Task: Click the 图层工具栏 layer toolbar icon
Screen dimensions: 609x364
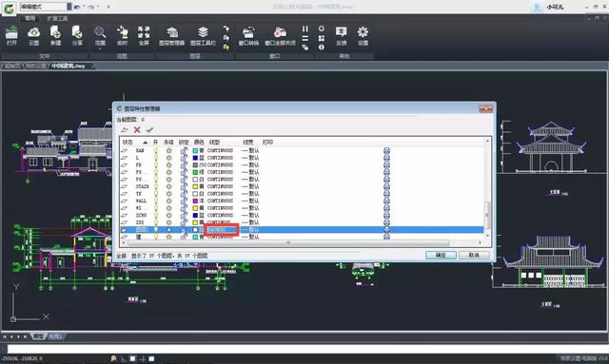Action: pyautogui.click(x=203, y=36)
